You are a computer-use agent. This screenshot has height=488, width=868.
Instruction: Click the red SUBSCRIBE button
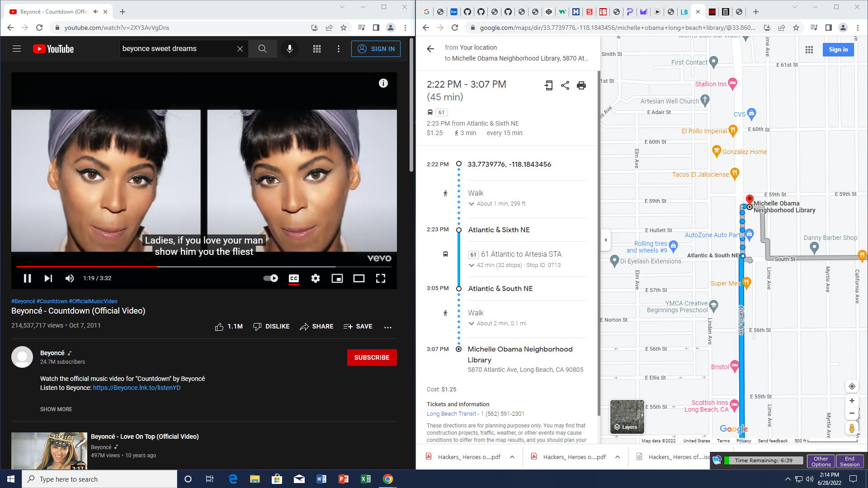click(x=372, y=357)
